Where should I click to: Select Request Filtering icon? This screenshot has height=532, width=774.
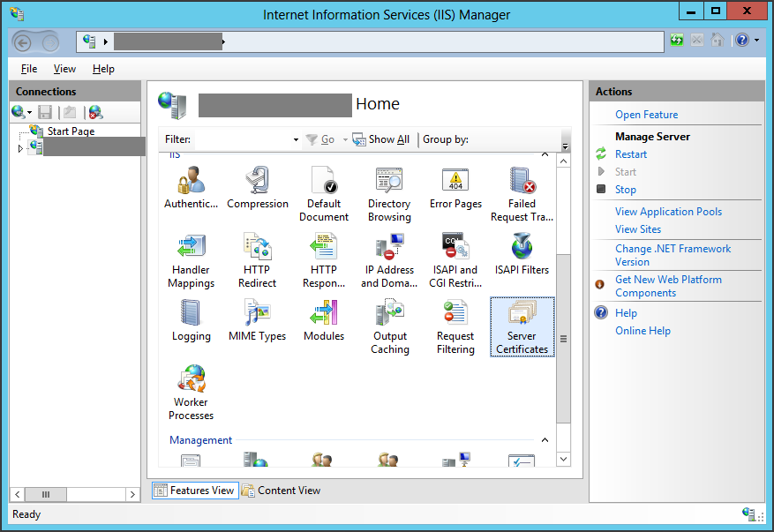tap(455, 326)
